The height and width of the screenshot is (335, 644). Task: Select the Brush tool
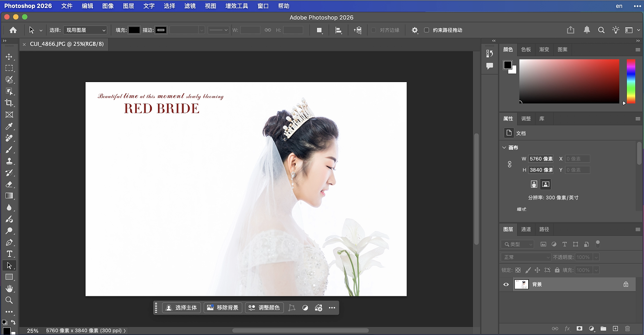coord(9,150)
